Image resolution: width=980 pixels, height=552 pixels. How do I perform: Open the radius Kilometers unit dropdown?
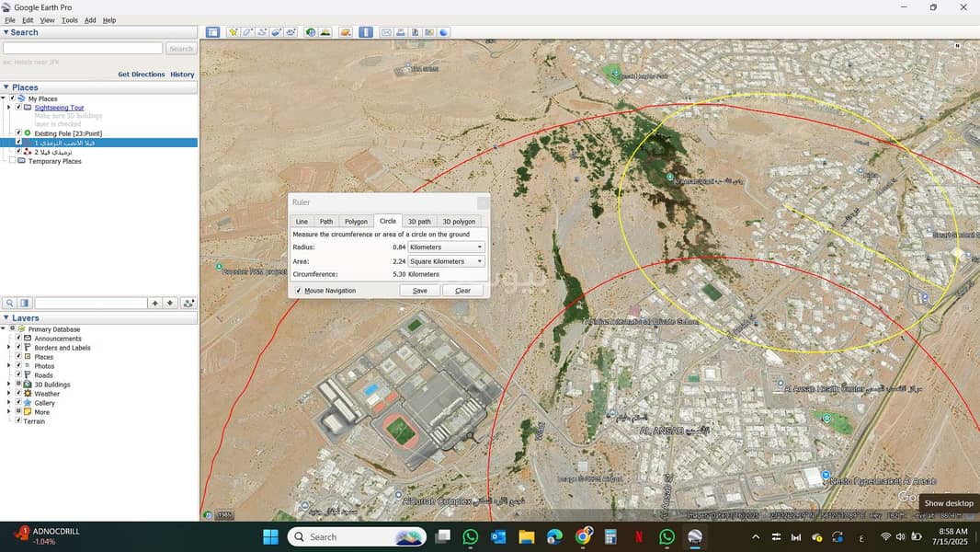[x=446, y=247]
